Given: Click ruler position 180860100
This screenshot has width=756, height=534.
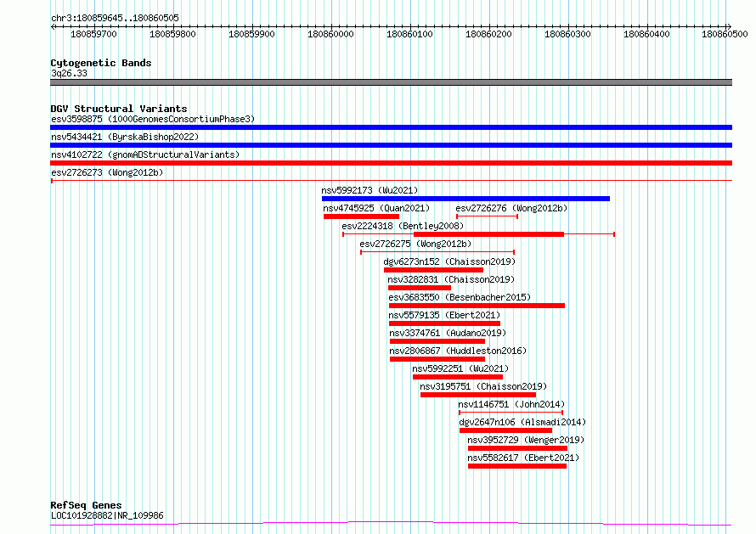Looking at the screenshot, I should [409, 34].
